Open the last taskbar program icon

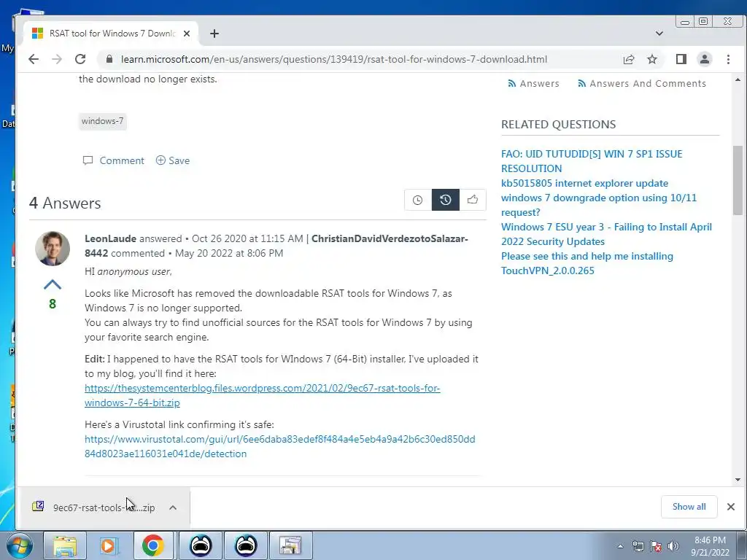(290, 545)
